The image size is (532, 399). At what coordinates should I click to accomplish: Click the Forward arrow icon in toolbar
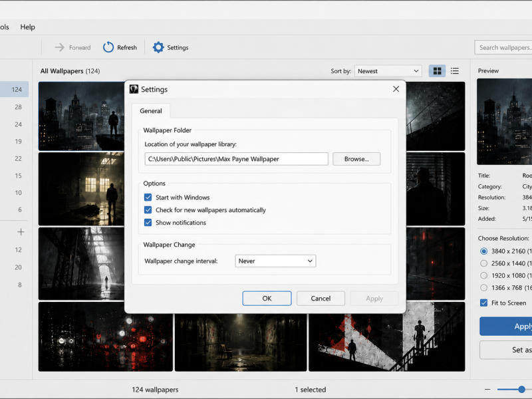click(59, 47)
